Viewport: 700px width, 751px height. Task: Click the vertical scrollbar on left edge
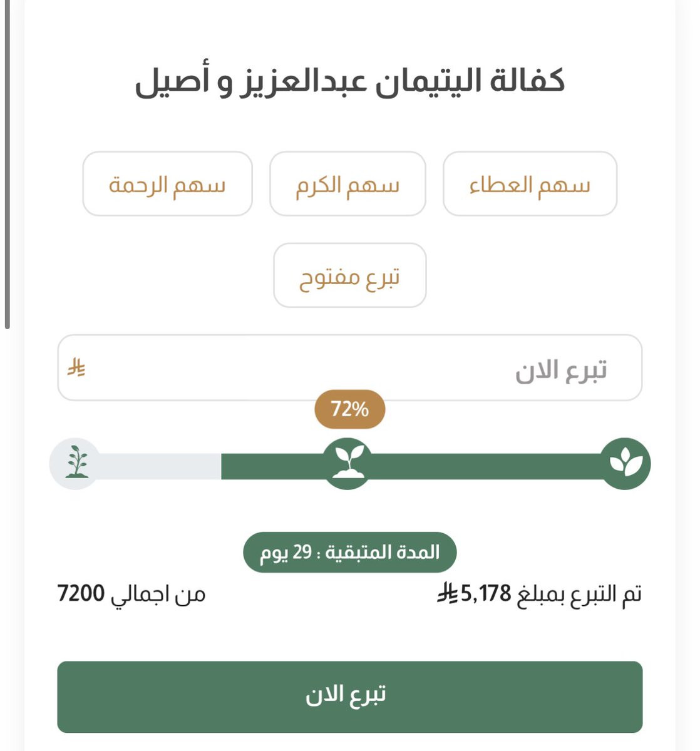(7, 164)
